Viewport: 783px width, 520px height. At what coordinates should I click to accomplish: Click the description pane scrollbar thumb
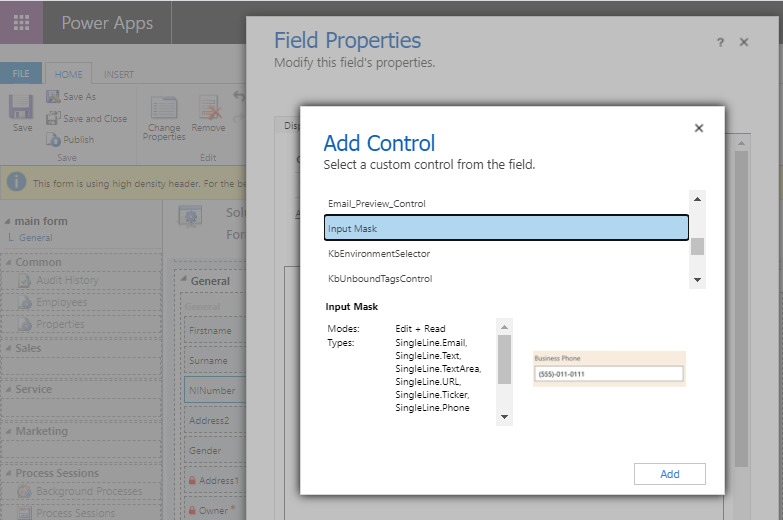tap(504, 360)
